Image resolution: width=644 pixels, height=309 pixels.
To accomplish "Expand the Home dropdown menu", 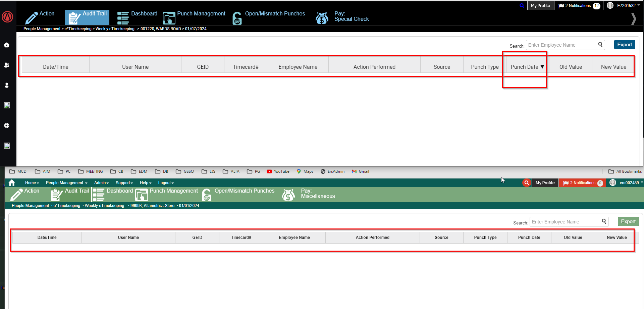I will pos(32,183).
